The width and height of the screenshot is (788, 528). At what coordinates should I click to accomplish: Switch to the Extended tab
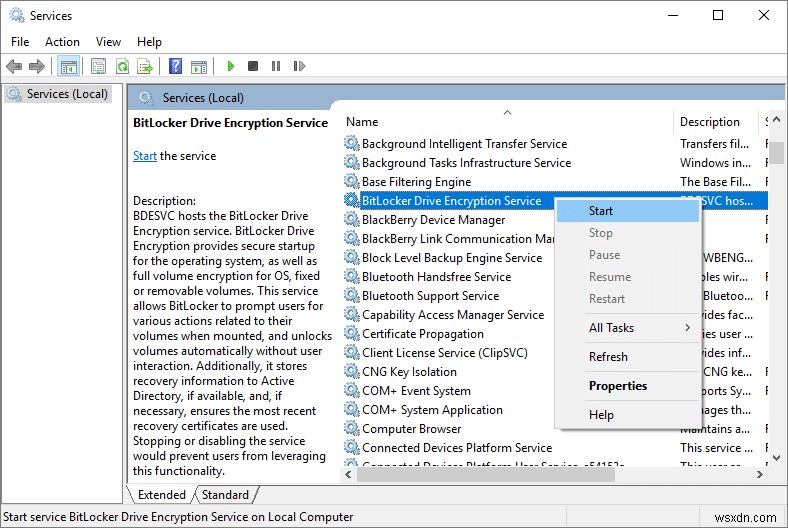point(161,495)
